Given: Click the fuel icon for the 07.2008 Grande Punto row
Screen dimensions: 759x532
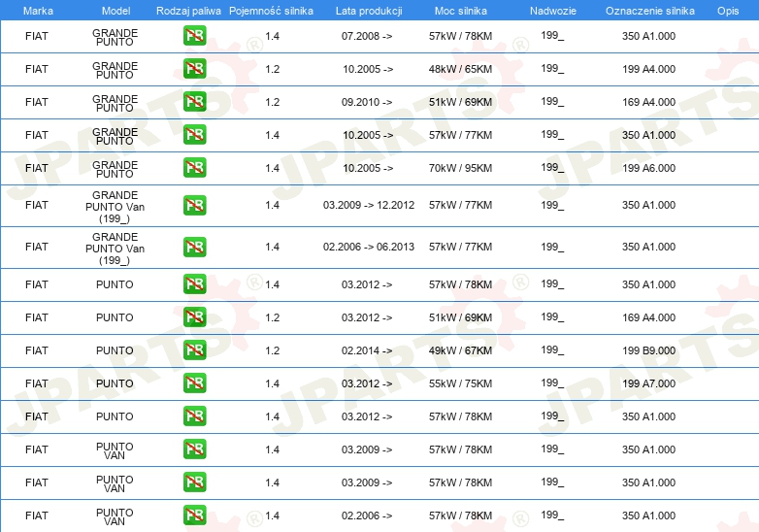Looking at the screenshot, I should tap(194, 36).
